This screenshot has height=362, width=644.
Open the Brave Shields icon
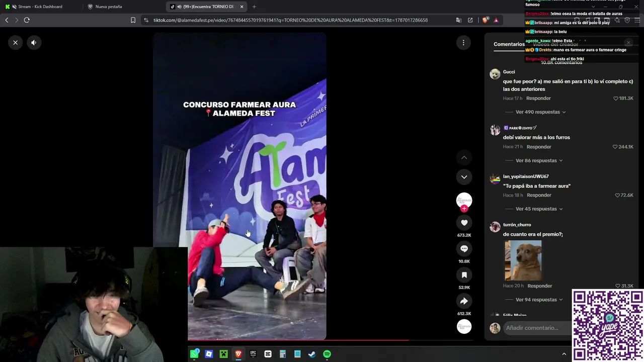click(x=485, y=20)
